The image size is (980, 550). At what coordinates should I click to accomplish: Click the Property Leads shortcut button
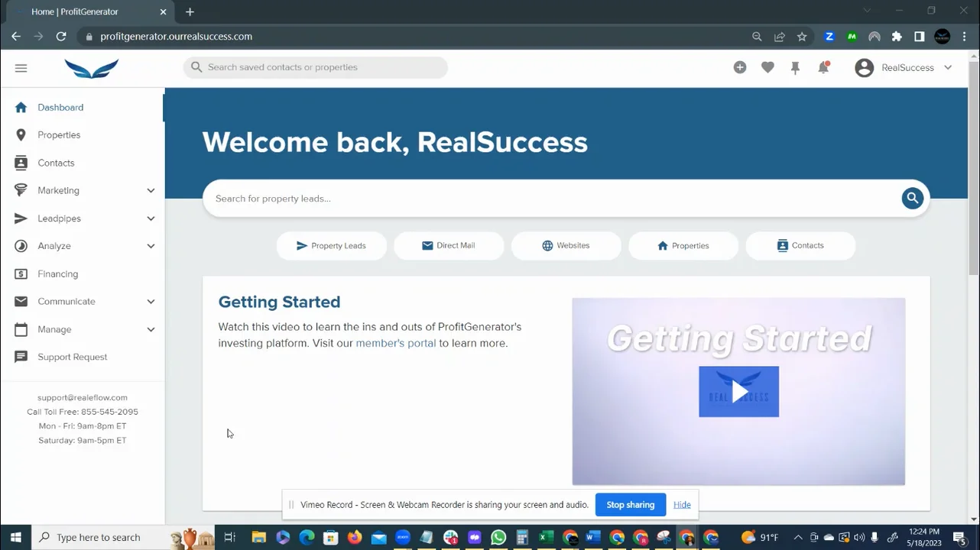point(331,246)
